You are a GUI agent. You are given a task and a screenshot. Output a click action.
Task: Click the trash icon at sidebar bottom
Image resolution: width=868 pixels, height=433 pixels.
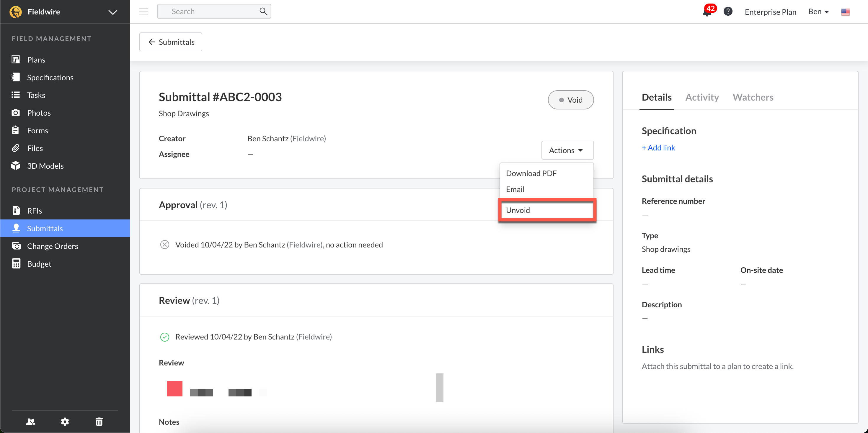(x=99, y=421)
